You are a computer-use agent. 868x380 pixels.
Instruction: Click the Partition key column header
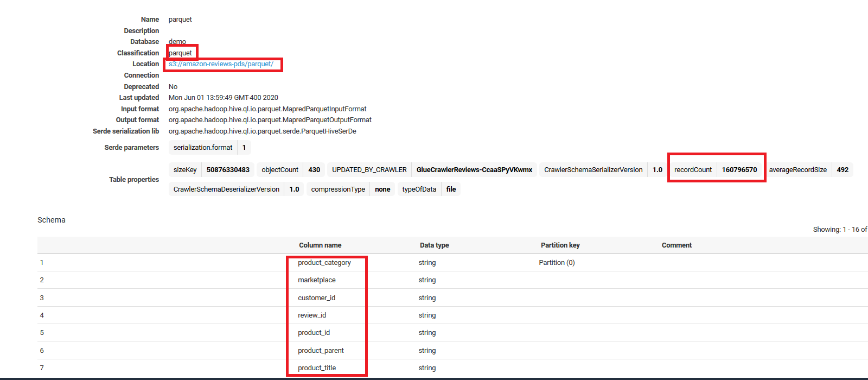pyautogui.click(x=560, y=245)
